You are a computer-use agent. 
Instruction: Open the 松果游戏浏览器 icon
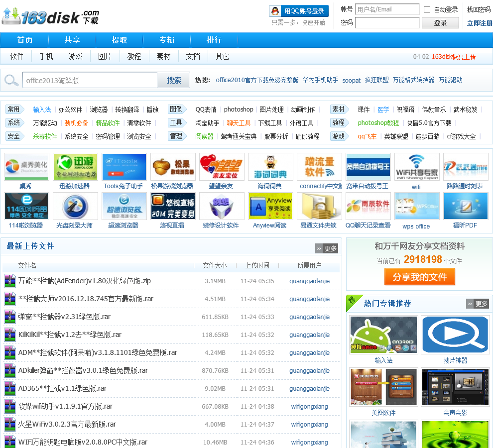click(x=173, y=167)
